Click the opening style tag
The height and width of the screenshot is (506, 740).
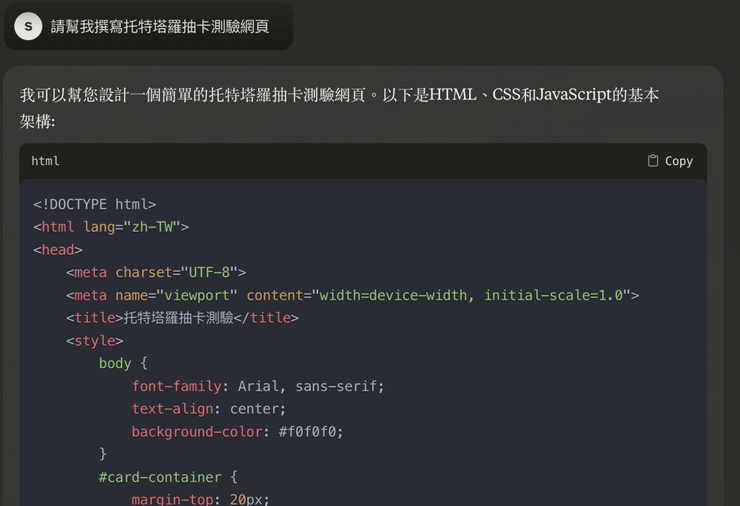click(x=95, y=341)
